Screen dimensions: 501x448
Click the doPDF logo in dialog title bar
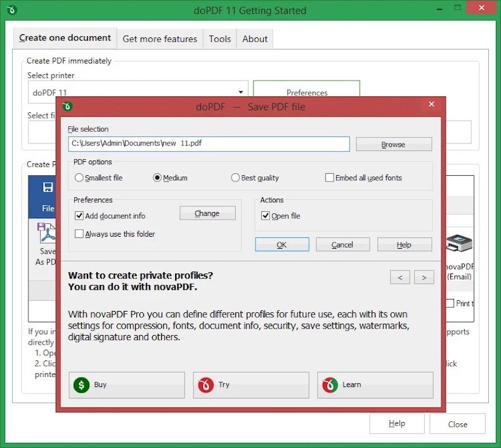[x=68, y=106]
